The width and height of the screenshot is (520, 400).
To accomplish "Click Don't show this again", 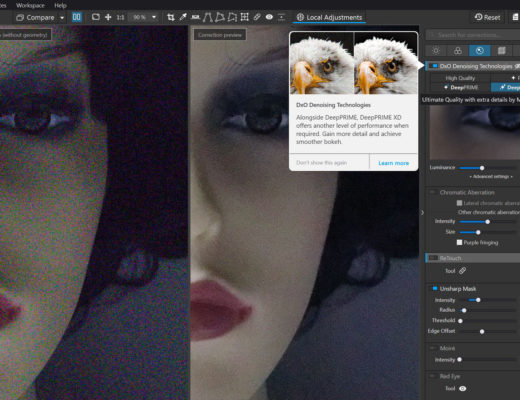I will [x=321, y=163].
